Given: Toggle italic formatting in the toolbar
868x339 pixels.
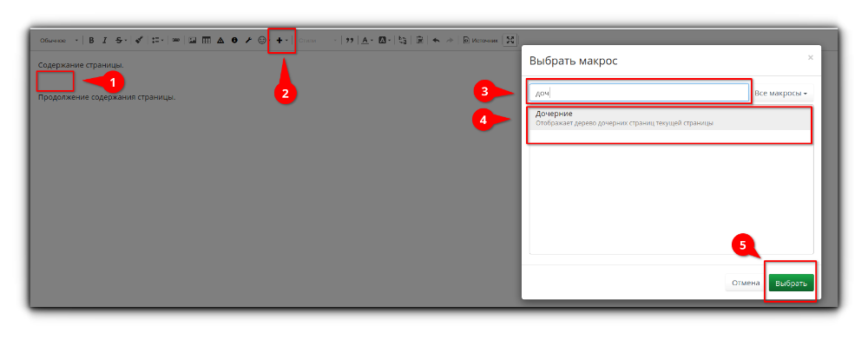Looking at the screenshot, I should tap(104, 41).
